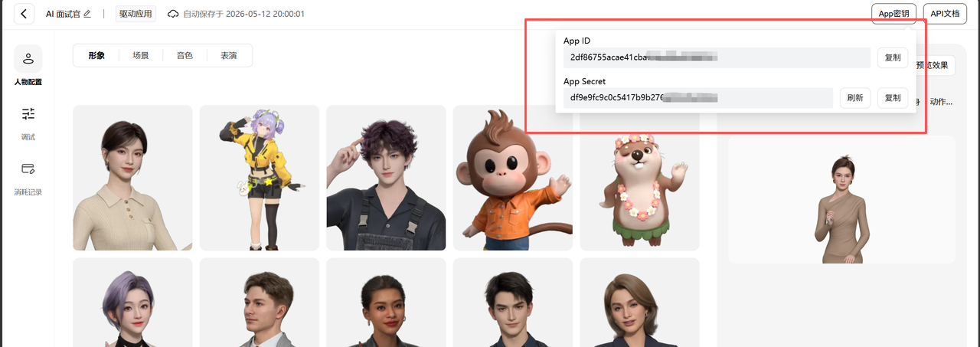Click the App ID label in popup

tap(577, 41)
